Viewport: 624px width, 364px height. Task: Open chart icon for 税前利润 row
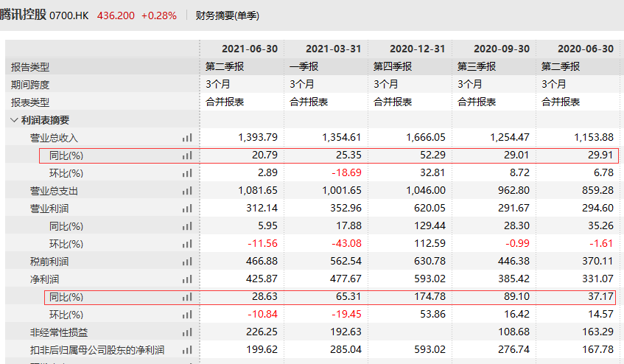tap(187, 262)
